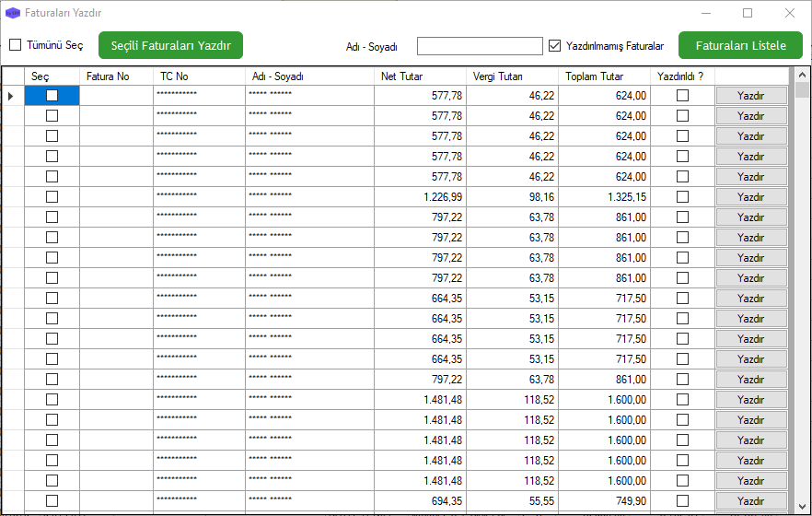The image size is (812, 516).
Task: Click the current-row arrow indicator in the grid
Action: [x=10, y=96]
